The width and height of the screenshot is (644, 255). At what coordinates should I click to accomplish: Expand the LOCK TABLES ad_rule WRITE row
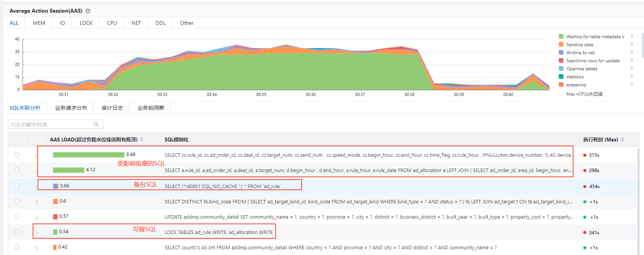(37, 233)
